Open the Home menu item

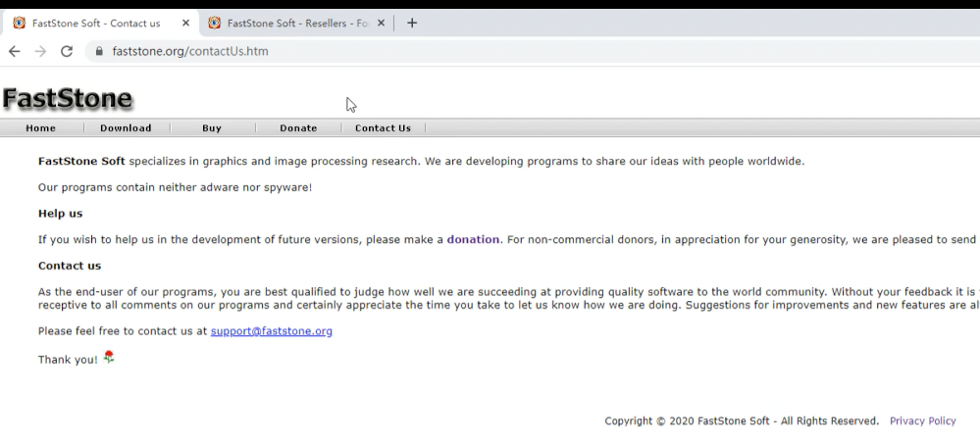click(40, 128)
